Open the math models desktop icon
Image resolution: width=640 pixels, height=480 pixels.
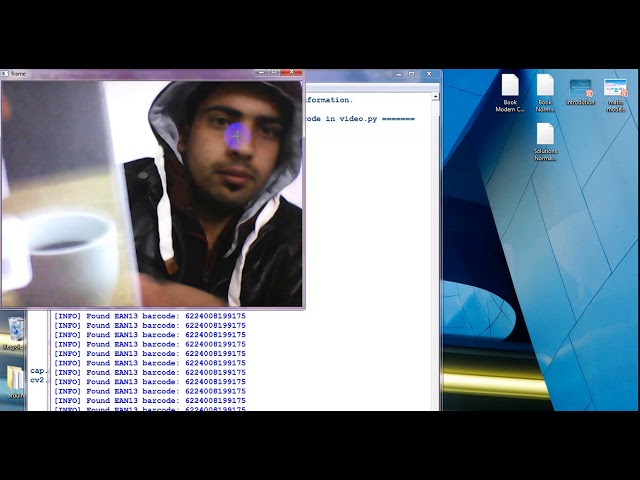(x=616, y=95)
